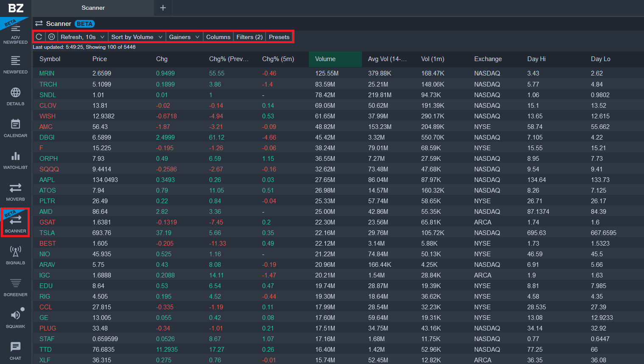Open the Refresh, 10s interval dropdown
644x364 pixels.
[82, 37]
